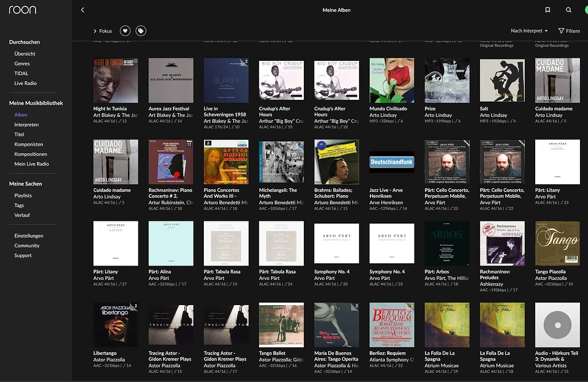This screenshot has height=382, width=588.
Task: Click the back arrow above the album grid
Action: point(82,10)
